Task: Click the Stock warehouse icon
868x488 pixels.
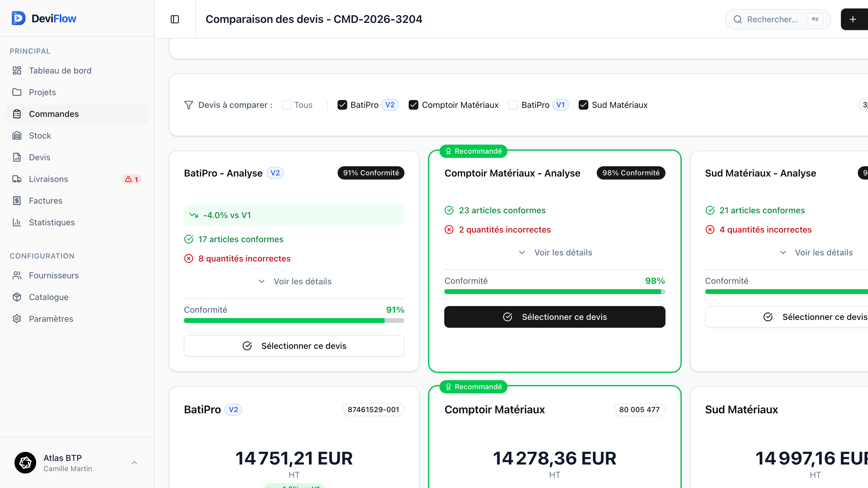Action: tap(17, 135)
